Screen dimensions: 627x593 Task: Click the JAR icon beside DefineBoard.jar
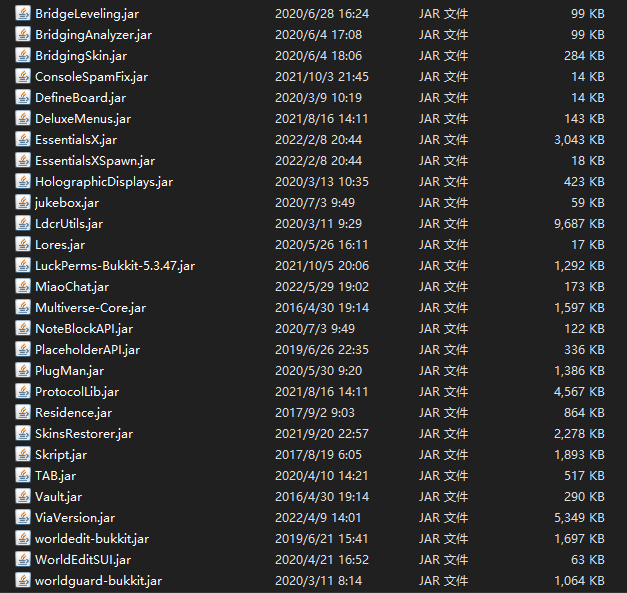(23, 98)
